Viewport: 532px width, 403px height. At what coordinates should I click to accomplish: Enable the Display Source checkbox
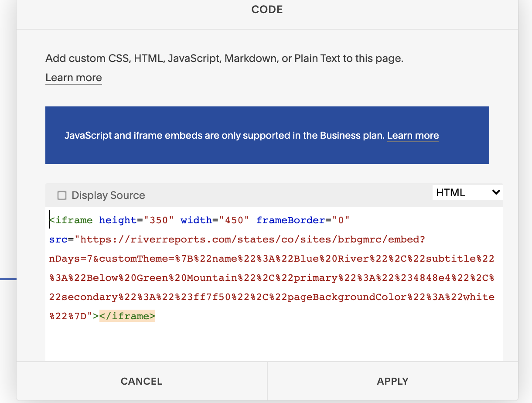point(62,195)
